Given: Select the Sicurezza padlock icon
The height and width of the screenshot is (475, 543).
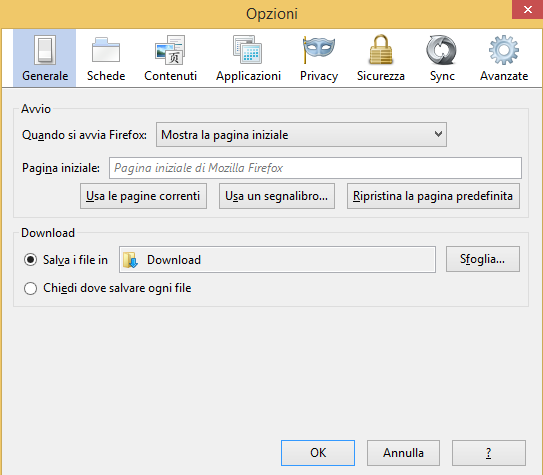Looking at the screenshot, I should [381, 50].
